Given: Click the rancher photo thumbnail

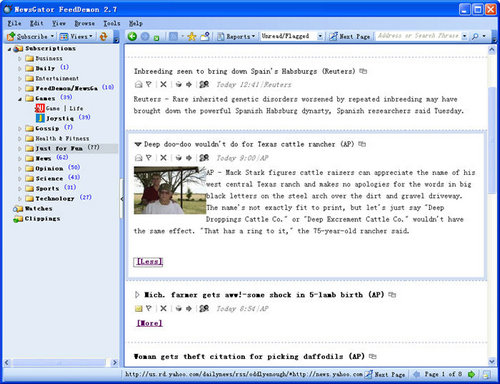Looking at the screenshot, I should pyautogui.click(x=170, y=190).
